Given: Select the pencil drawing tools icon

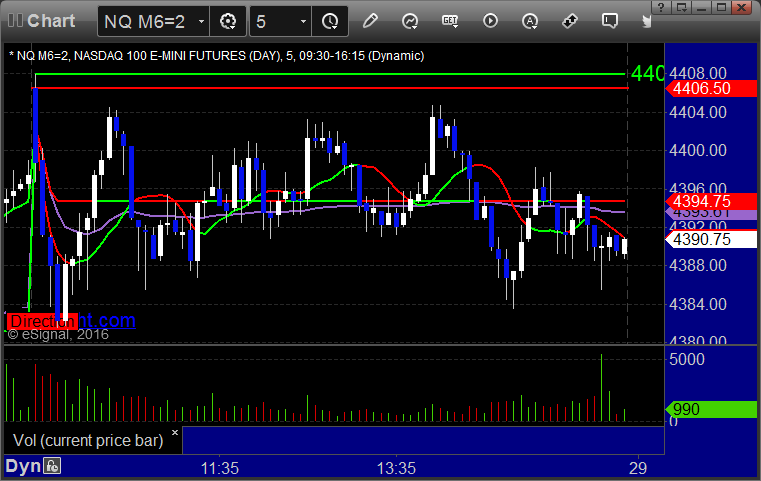Looking at the screenshot, I should 370,21.
